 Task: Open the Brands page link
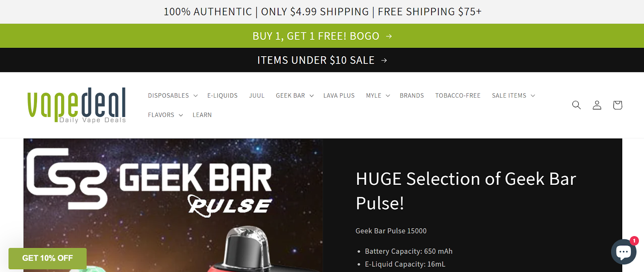pos(412,96)
